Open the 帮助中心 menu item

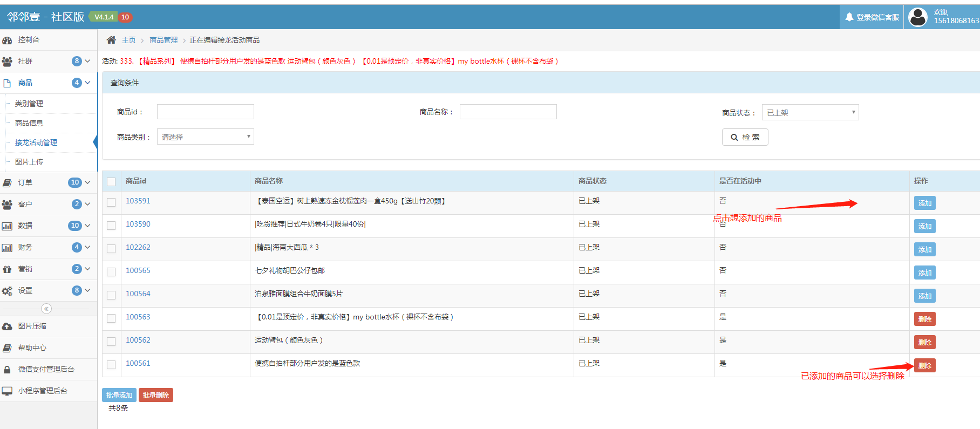(49, 348)
